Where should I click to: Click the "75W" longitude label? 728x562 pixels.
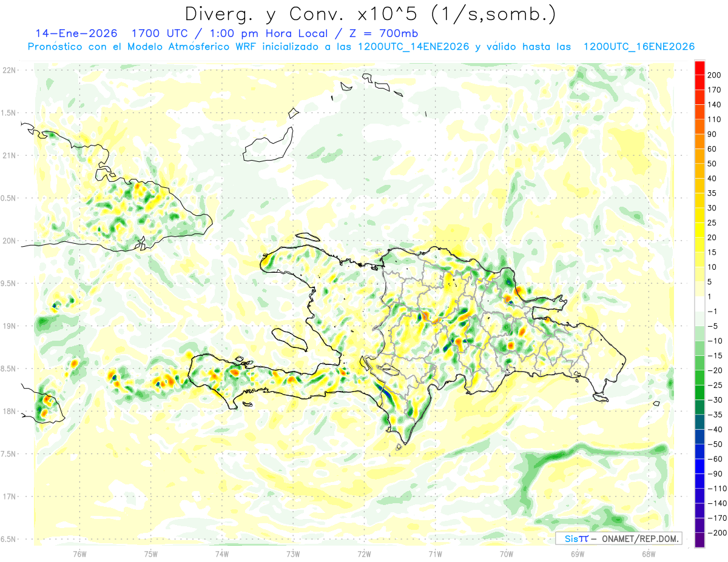coord(150,553)
